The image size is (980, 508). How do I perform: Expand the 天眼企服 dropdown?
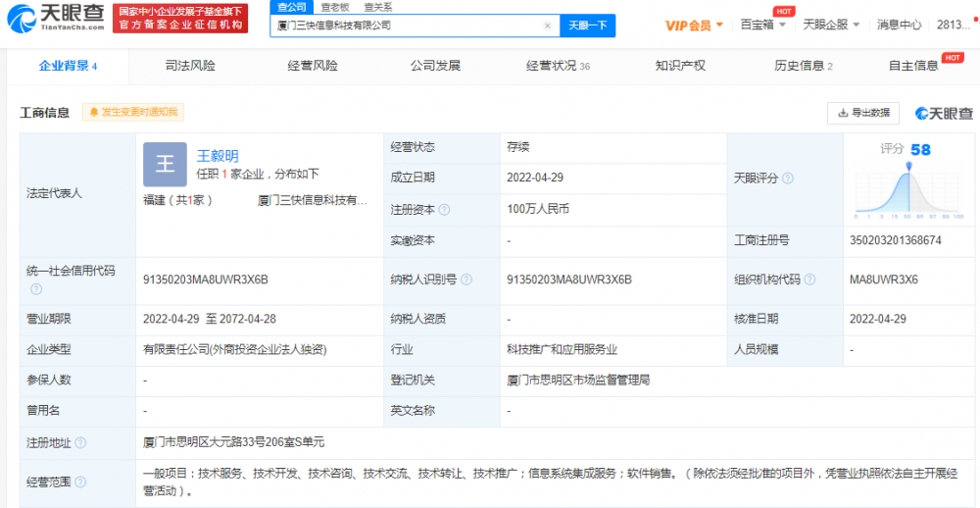[830, 25]
